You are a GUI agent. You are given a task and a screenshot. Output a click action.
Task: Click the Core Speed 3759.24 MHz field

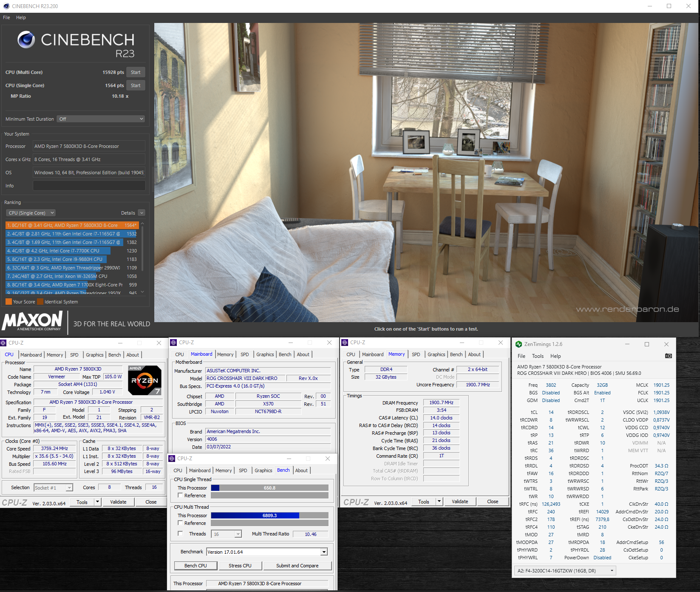(54, 448)
